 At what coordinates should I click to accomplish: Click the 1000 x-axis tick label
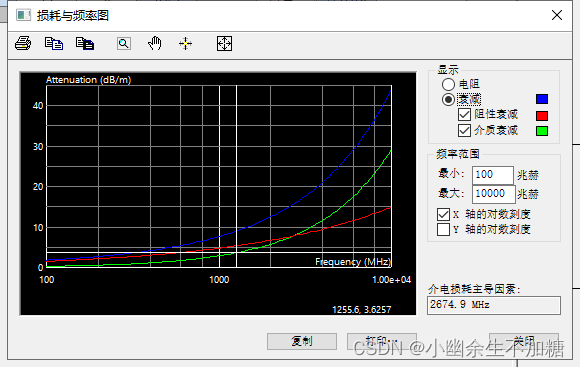[219, 280]
